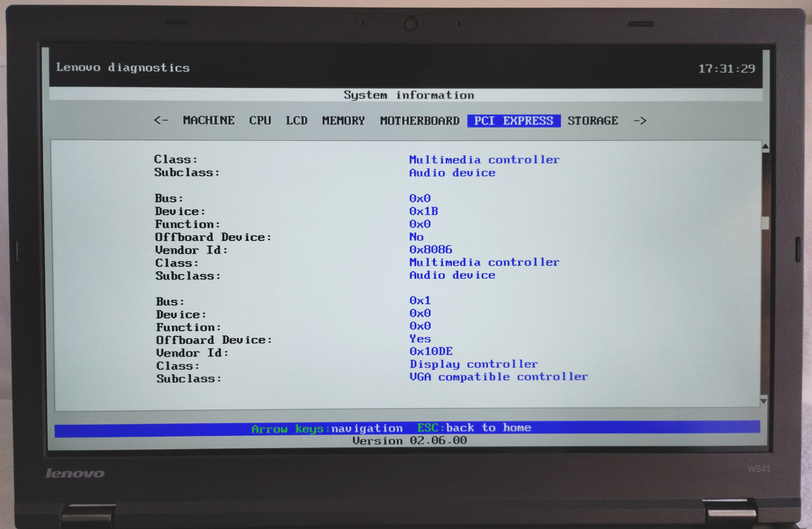Click the Lenovo diagnostics title
Image resolution: width=812 pixels, height=529 pixels.
[x=123, y=67]
